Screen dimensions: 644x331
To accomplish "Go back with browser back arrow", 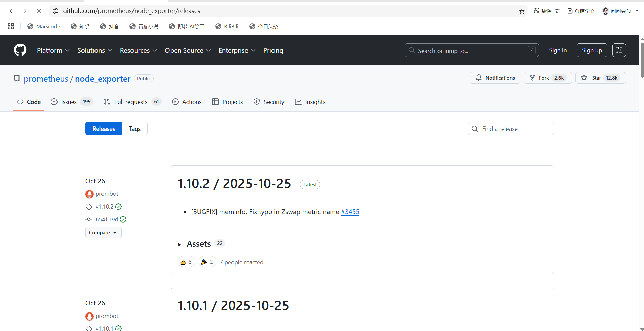I will click(x=11, y=11).
